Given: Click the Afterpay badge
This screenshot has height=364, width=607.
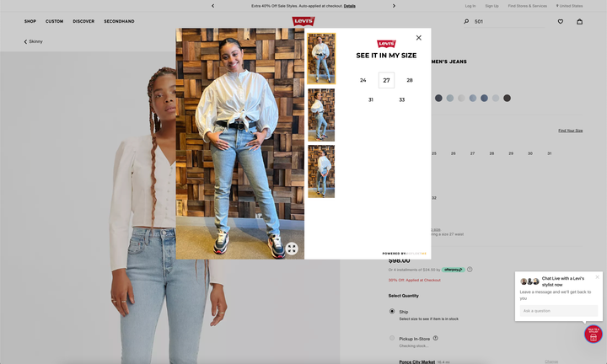Looking at the screenshot, I should pos(454,270).
